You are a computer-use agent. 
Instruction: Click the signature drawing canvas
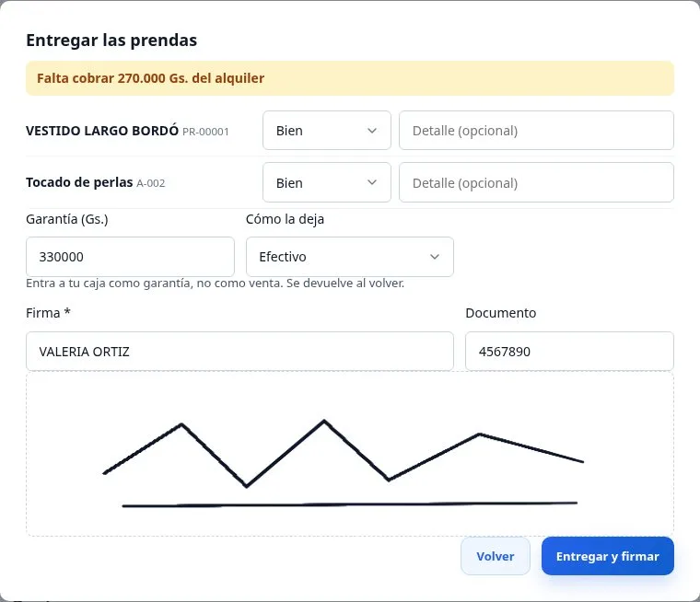[x=350, y=454]
